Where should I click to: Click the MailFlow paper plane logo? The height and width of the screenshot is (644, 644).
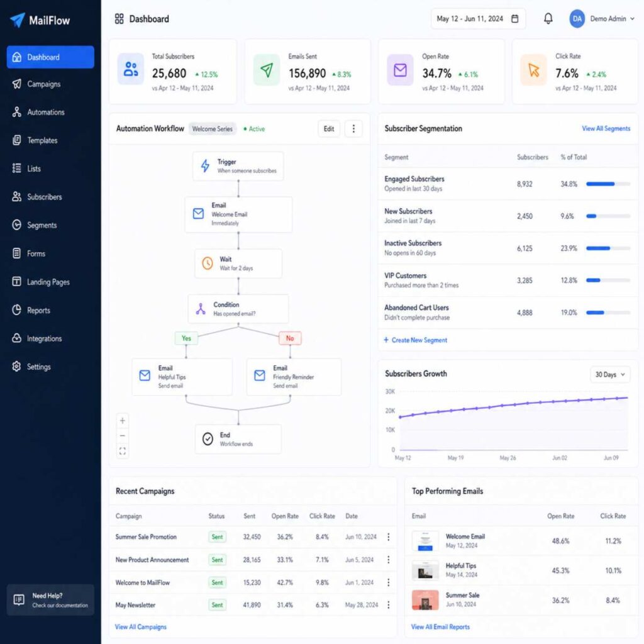pos(17,19)
